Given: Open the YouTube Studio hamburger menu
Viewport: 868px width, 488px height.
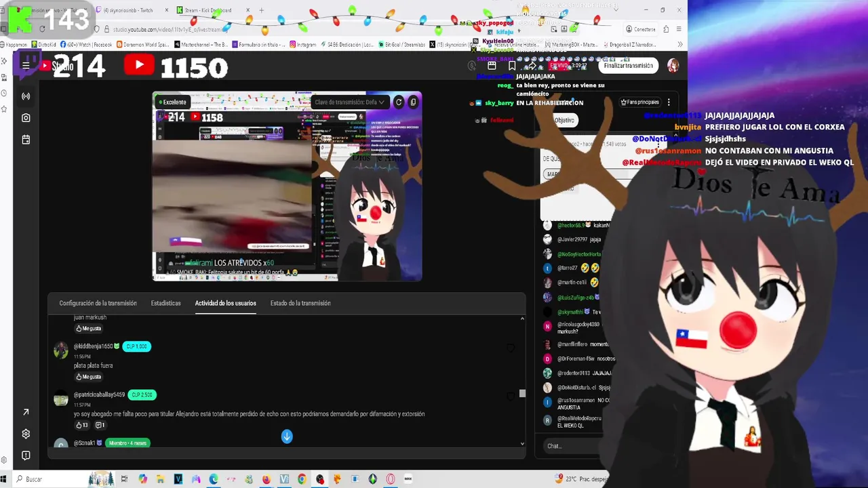Looking at the screenshot, I should (26, 66).
